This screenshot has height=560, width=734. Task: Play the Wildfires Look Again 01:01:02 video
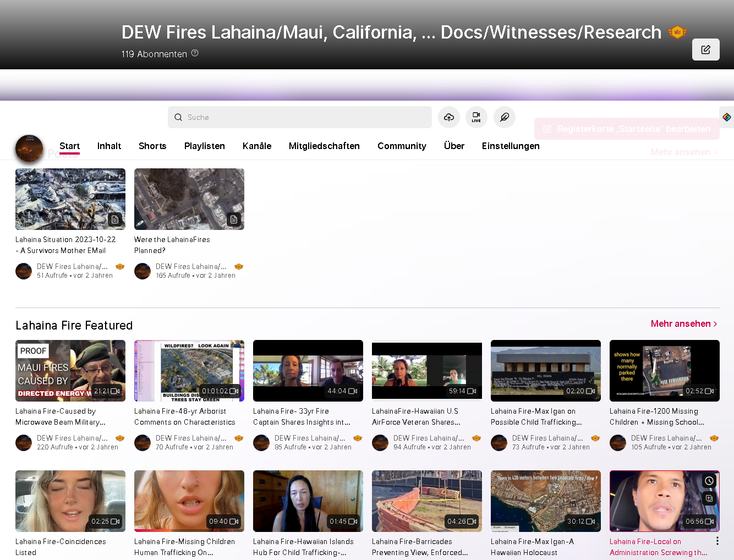pyautogui.click(x=189, y=371)
